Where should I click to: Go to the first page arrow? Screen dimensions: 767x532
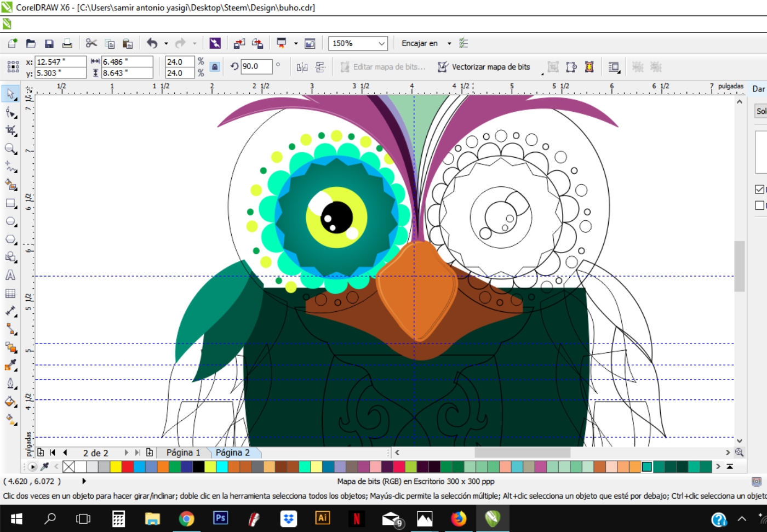click(53, 453)
